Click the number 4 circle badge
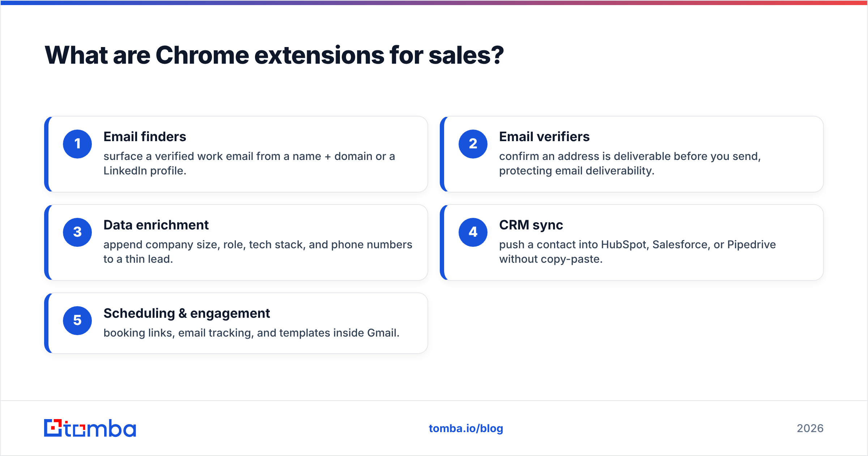Viewport: 868px width, 456px height. point(473,232)
